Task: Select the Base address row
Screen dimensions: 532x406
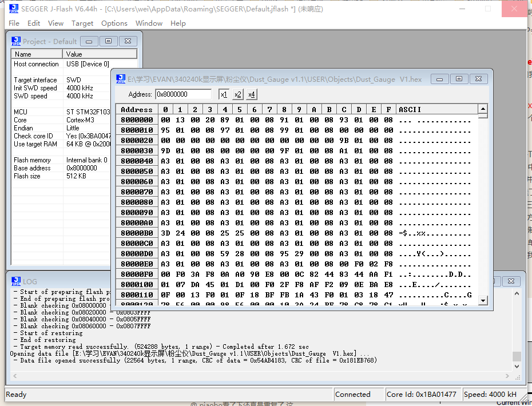Action: tap(61, 168)
